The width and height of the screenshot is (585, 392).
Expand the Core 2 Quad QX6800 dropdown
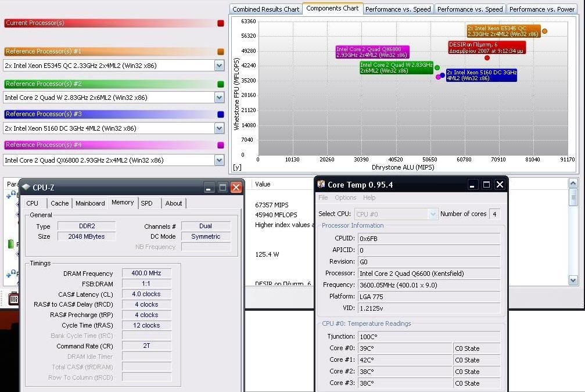pos(219,160)
